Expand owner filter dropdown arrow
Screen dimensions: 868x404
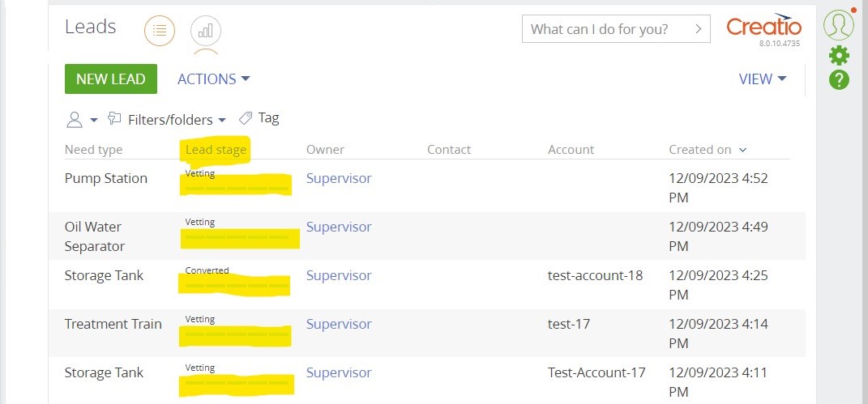(x=93, y=120)
